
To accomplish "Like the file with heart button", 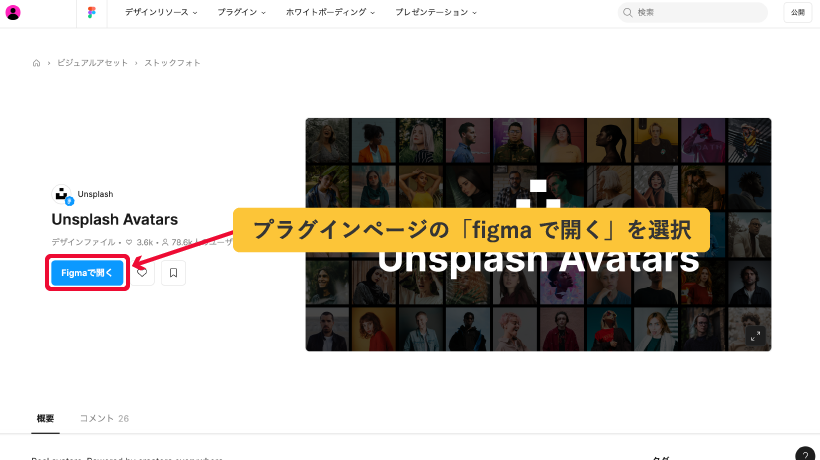I will (x=142, y=273).
